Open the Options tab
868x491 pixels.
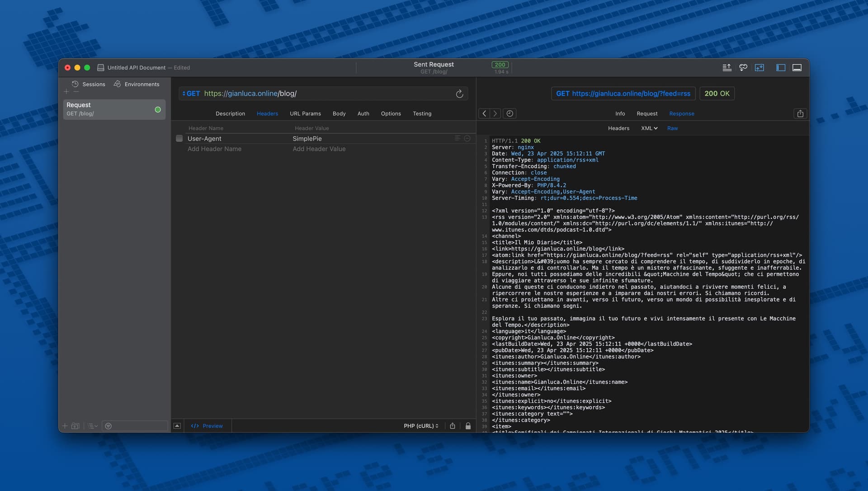click(x=391, y=113)
